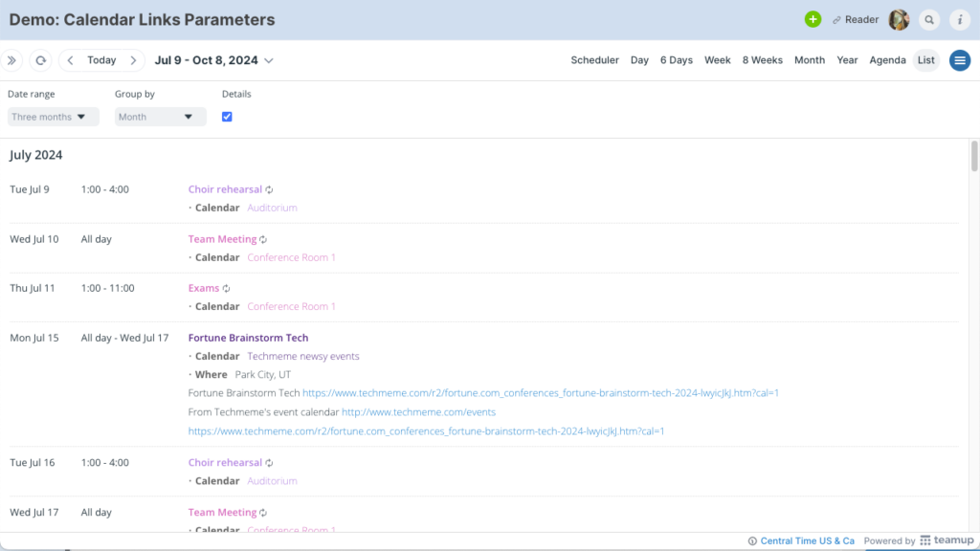Viewport: 980px width, 551px height.
Task: Switch to the Week view tab
Action: point(717,59)
